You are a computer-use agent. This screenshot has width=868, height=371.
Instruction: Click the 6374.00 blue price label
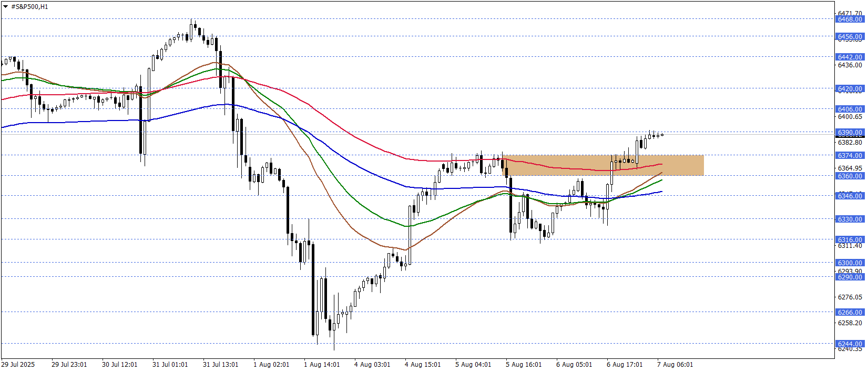850,156
